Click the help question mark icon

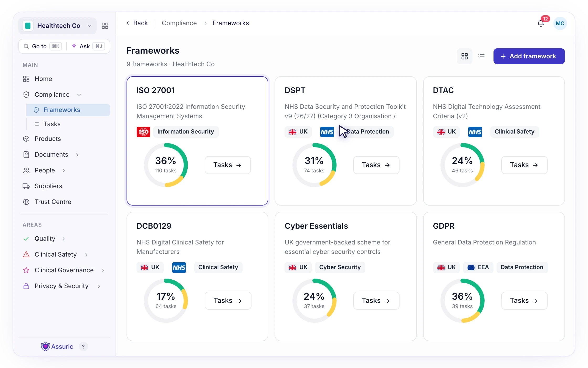point(83,347)
